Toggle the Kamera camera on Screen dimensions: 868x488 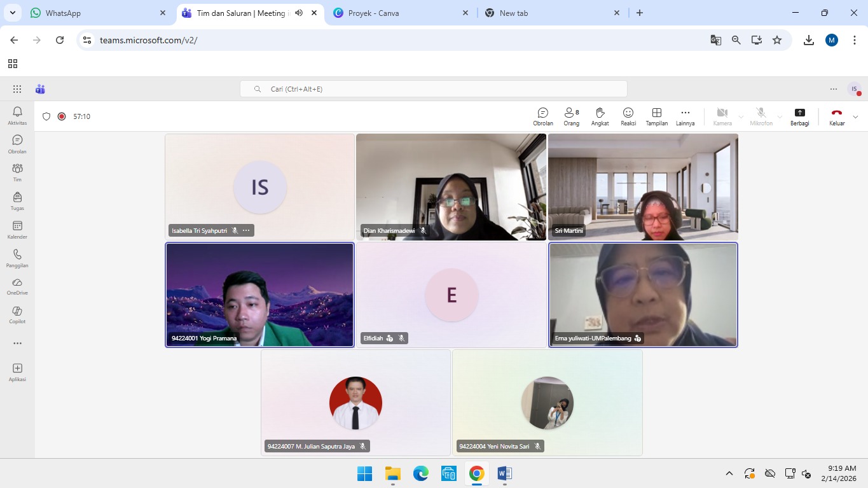pos(722,116)
